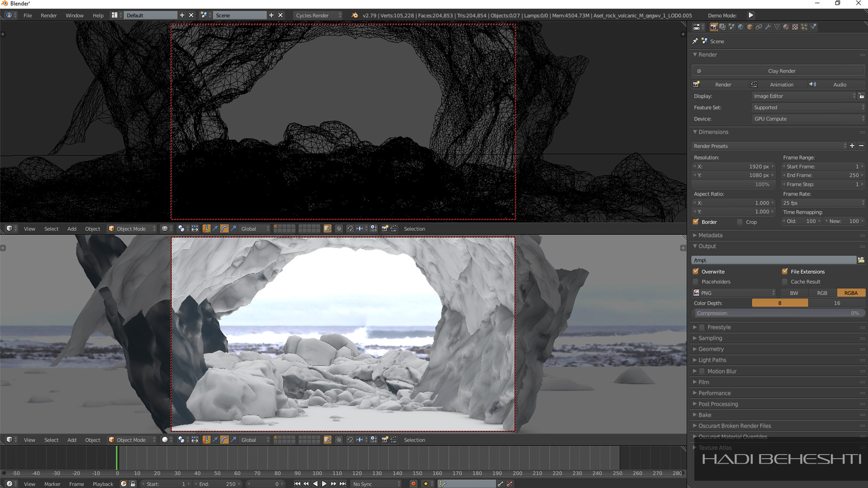
Task: Open the Particles properties tab icon
Action: (804, 27)
